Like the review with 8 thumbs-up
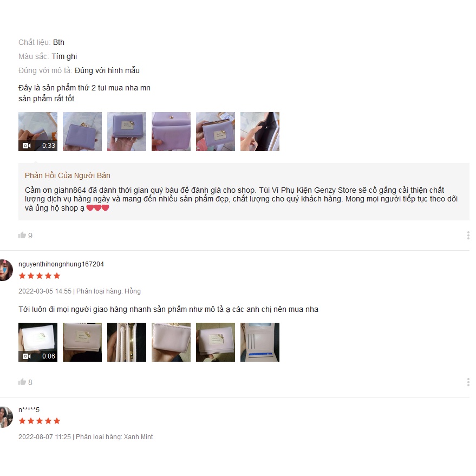The width and height of the screenshot is (476, 476). [22, 382]
